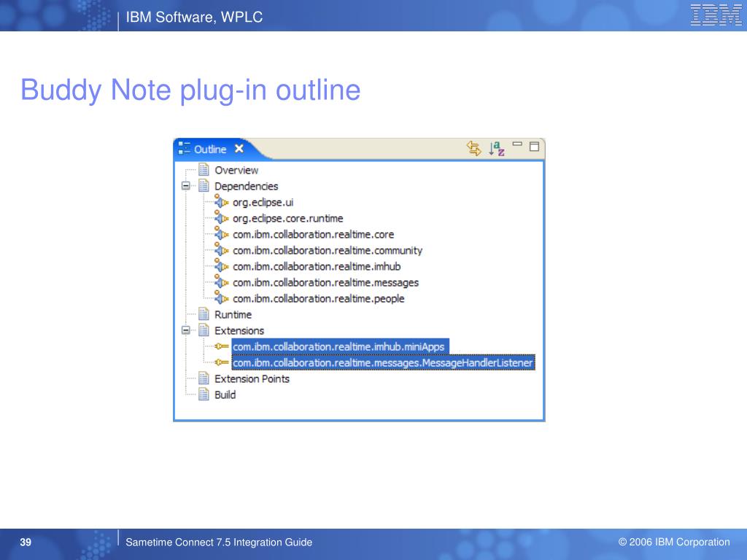This screenshot has width=747, height=560.
Task: Click plug-in icon beside realtime.imhub dependency
Action: tap(221, 265)
